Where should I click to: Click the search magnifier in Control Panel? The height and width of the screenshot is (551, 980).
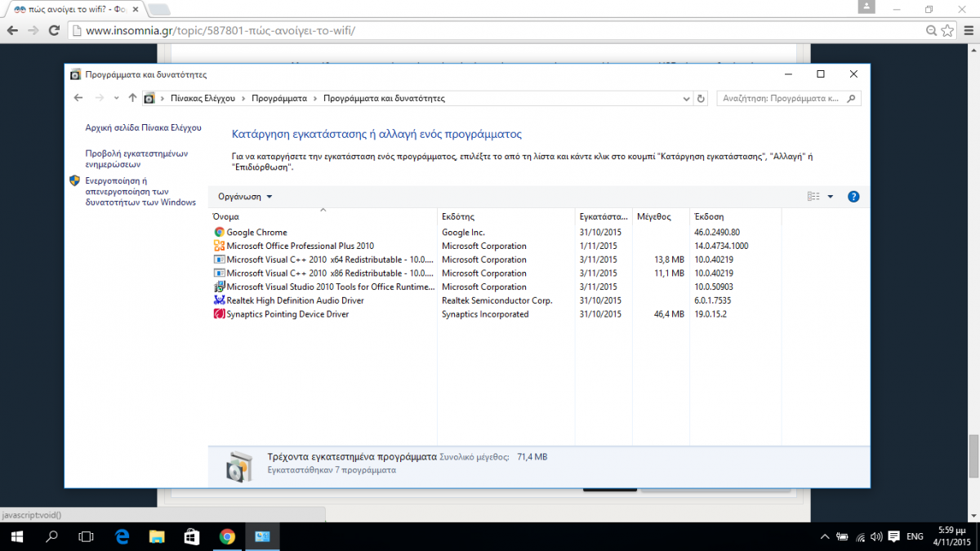click(851, 98)
